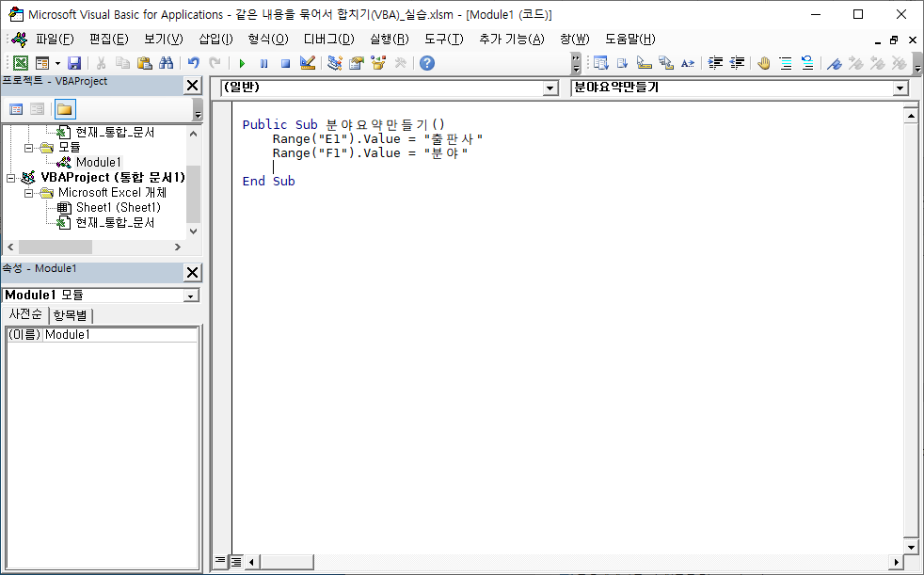Viewport: 924px width, 575px height.
Task: Run the 분야요약만들기 macro with Run Sub button
Action: point(241,62)
